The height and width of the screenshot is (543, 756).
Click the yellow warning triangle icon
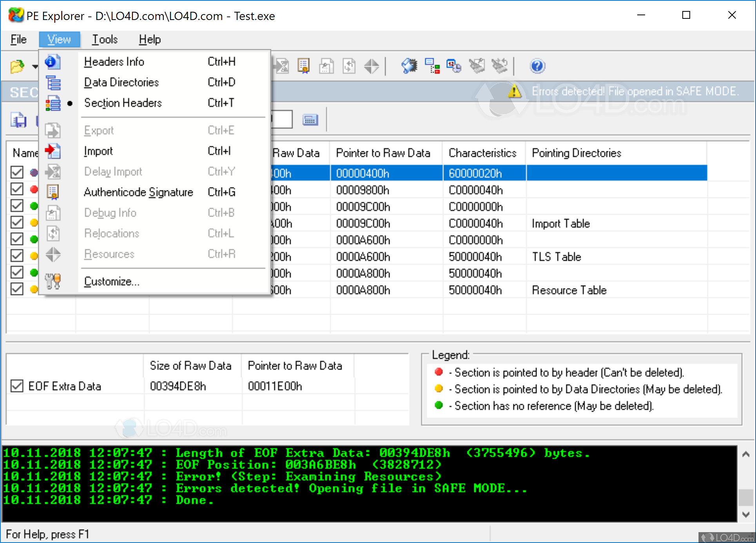[x=514, y=91]
